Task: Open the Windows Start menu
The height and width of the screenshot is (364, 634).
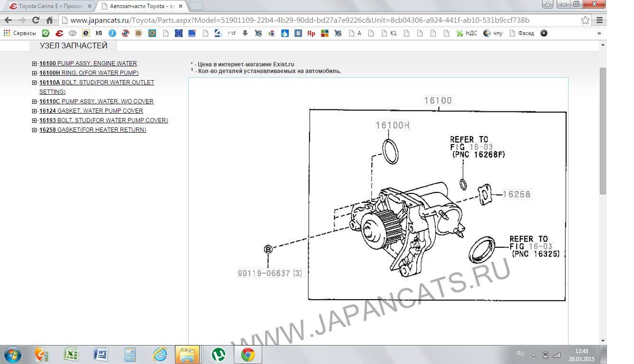Action: [x=12, y=355]
